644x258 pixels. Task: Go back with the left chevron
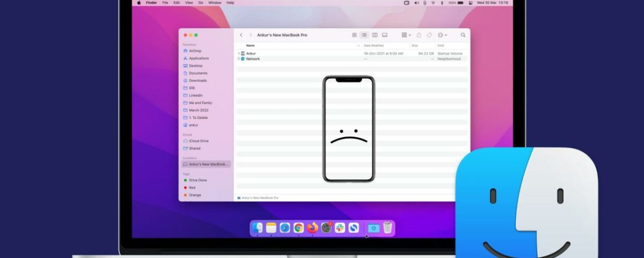(x=241, y=35)
